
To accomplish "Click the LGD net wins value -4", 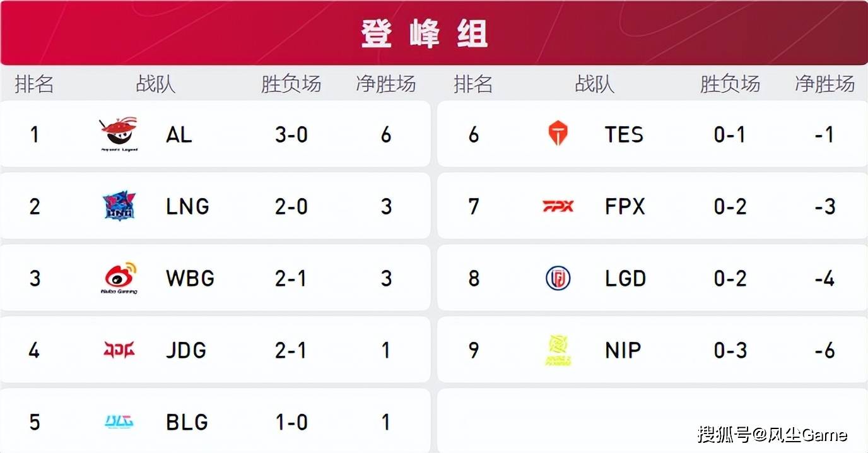I will [x=824, y=278].
